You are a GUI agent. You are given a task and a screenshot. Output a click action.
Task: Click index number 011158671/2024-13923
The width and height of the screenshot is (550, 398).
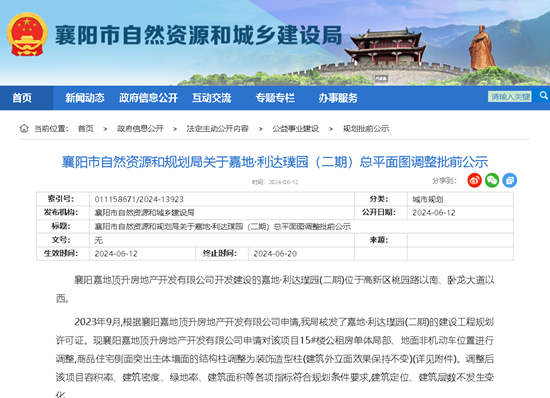[139, 199]
